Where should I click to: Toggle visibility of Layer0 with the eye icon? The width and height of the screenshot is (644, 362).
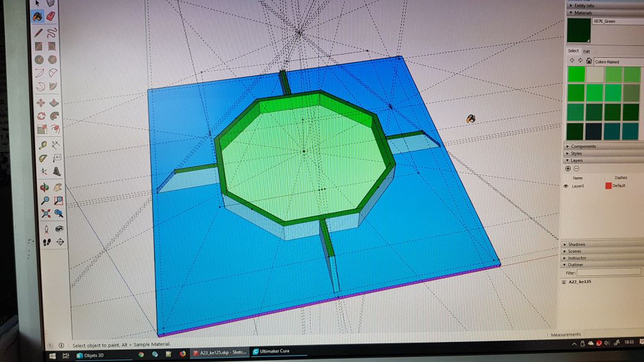(565, 185)
